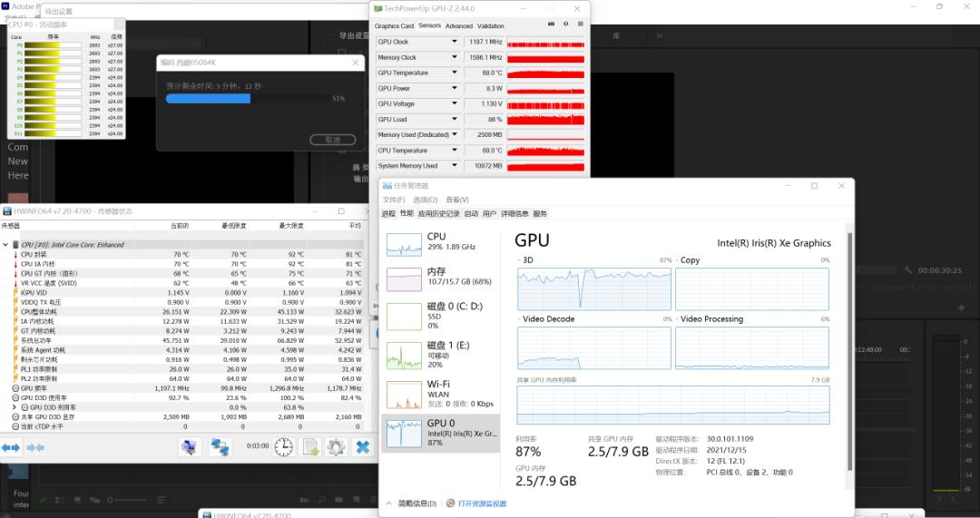Image resolution: width=980 pixels, height=518 pixels.
Task: Open the System Memory Used dropdown
Action: coord(455,166)
